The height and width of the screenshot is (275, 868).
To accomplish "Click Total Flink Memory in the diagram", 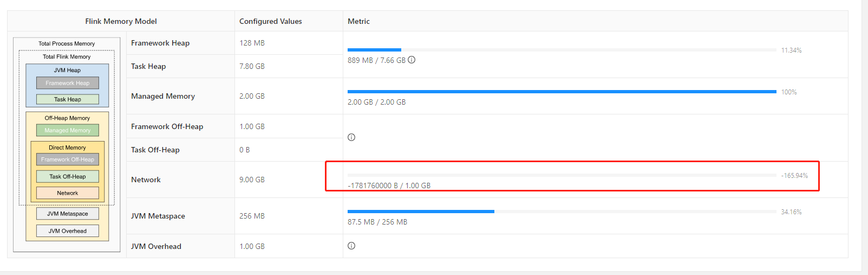I will [x=67, y=56].
